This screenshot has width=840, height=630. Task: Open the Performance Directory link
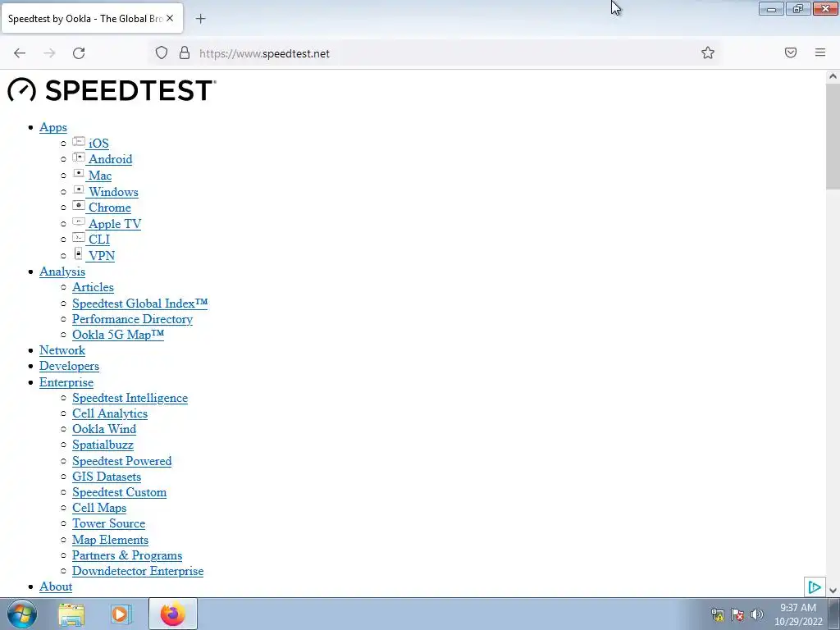click(x=132, y=319)
